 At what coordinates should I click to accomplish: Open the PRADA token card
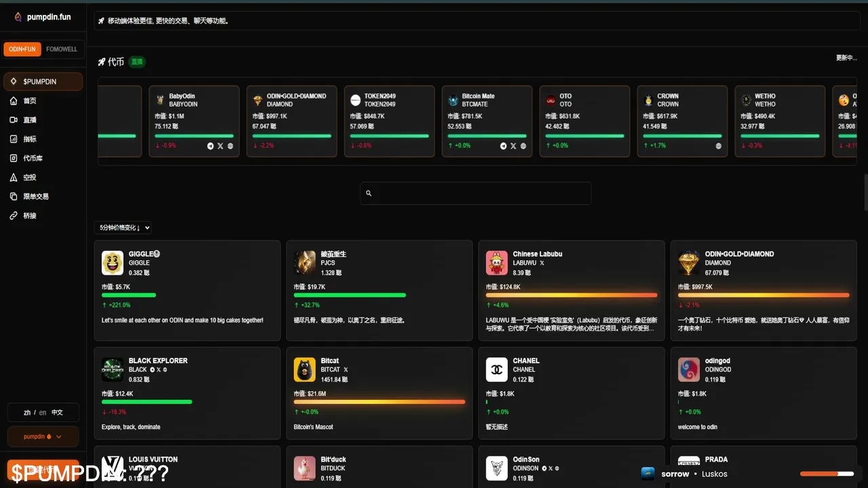pyautogui.click(x=764, y=467)
